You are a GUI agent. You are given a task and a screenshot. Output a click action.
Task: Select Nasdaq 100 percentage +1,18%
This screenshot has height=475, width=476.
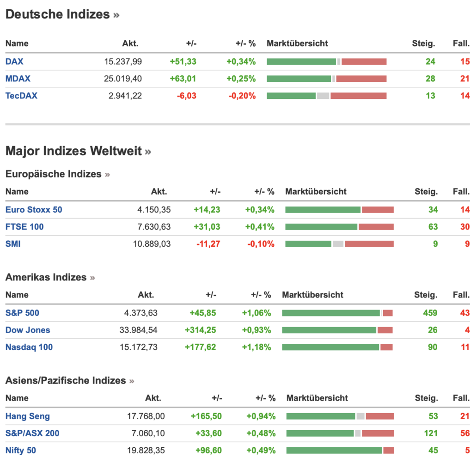click(x=256, y=347)
